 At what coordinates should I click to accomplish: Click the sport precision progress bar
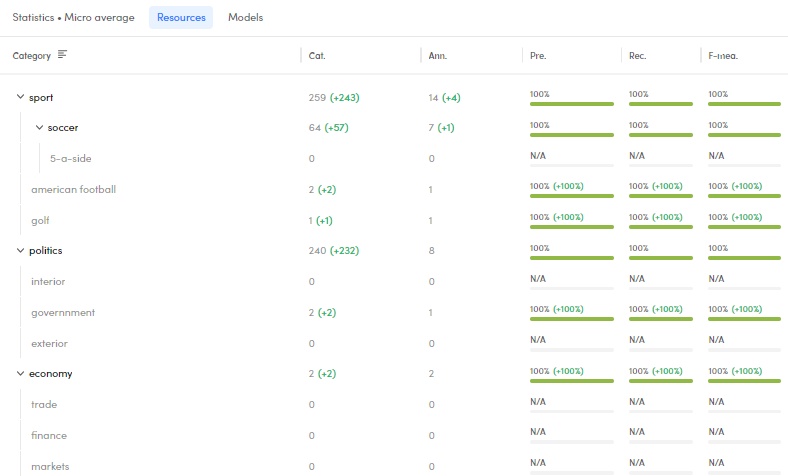point(571,103)
